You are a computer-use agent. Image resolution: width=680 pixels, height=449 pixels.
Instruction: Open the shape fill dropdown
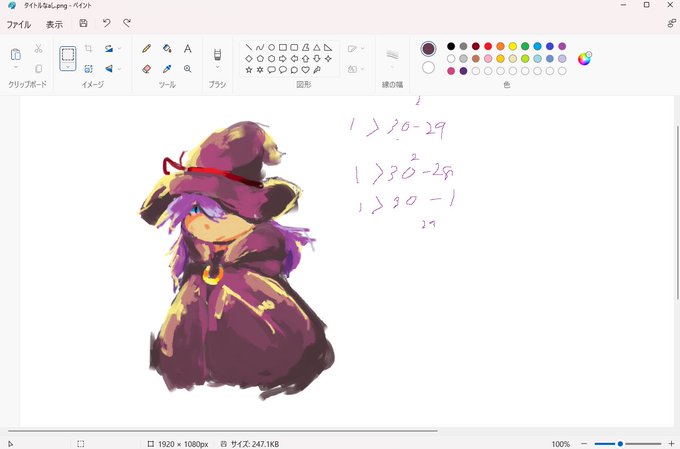(x=356, y=69)
